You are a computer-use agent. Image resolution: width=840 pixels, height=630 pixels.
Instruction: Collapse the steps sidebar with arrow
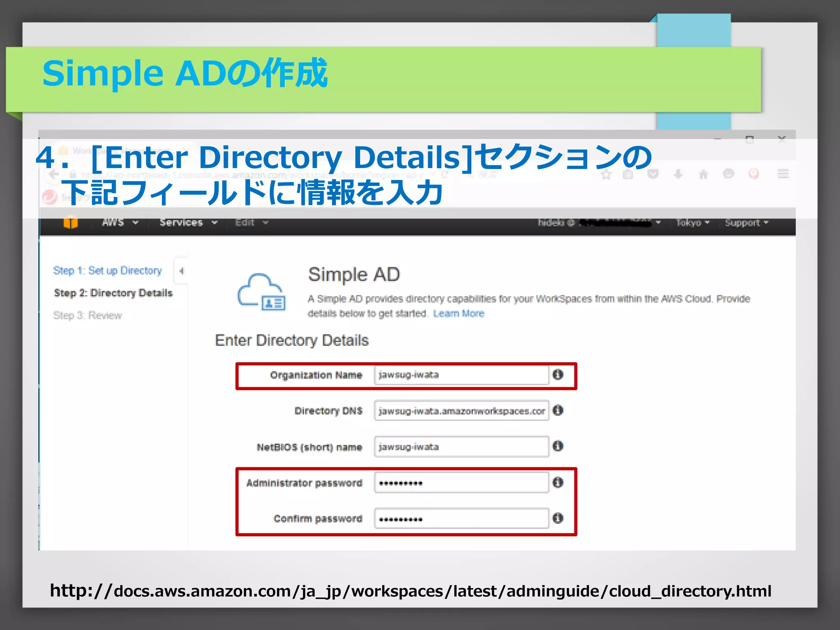click(x=181, y=271)
